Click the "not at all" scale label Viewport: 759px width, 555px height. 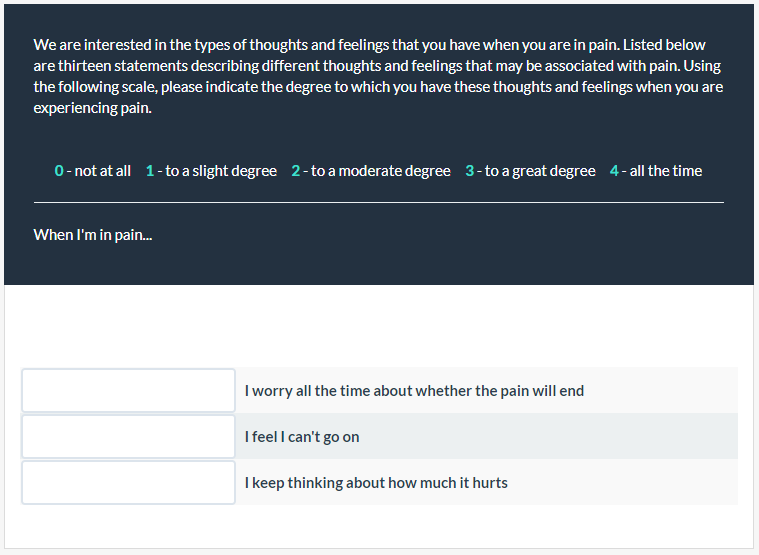click(102, 171)
